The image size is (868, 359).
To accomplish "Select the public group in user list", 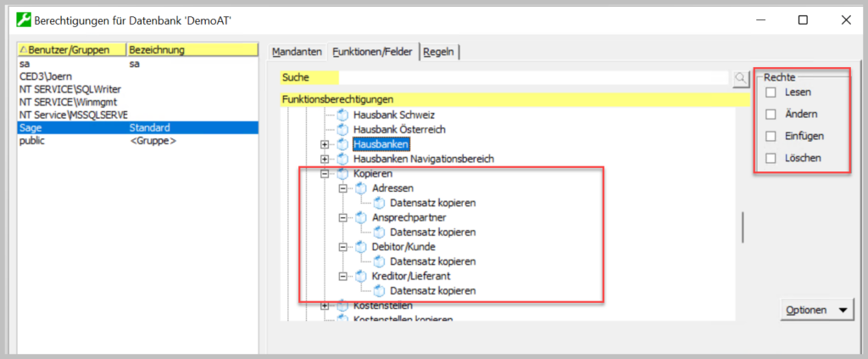I will coord(34,141).
